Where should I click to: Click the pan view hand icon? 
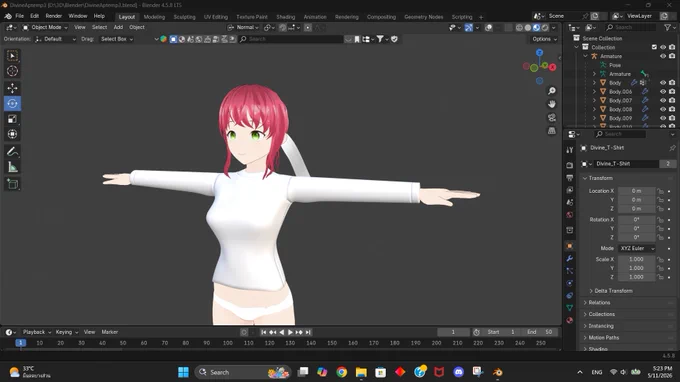point(552,104)
